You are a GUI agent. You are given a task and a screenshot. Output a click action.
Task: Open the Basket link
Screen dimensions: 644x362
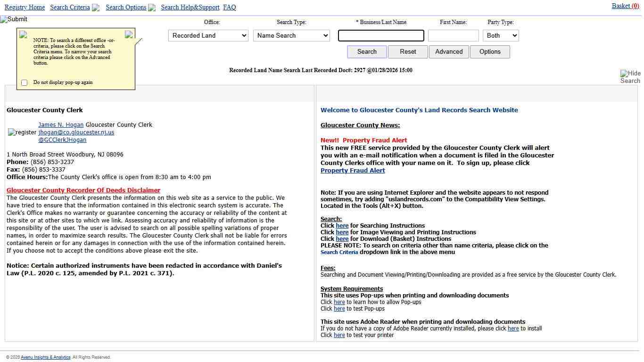point(625,6)
